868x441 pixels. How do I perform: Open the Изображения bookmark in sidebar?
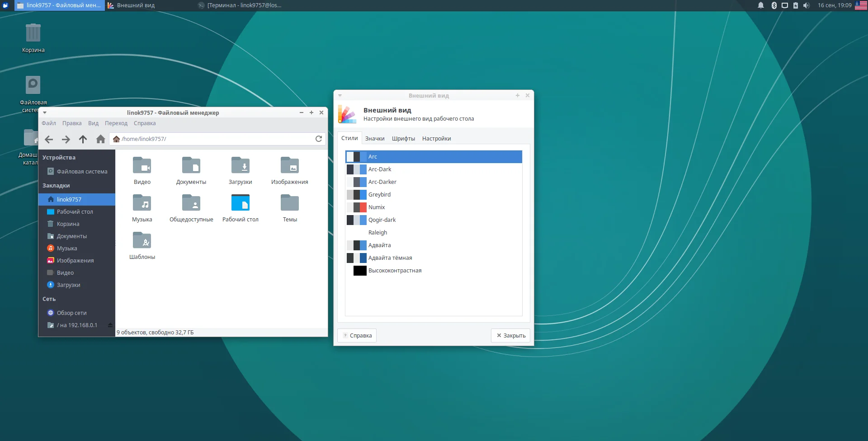coord(77,261)
